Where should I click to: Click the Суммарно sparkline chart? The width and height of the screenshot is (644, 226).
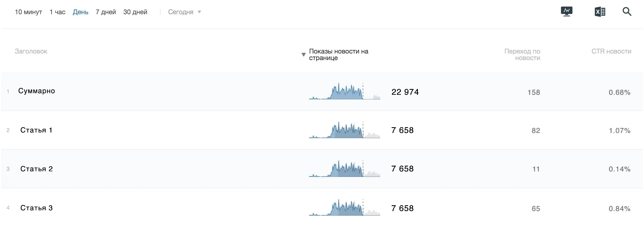tap(344, 91)
